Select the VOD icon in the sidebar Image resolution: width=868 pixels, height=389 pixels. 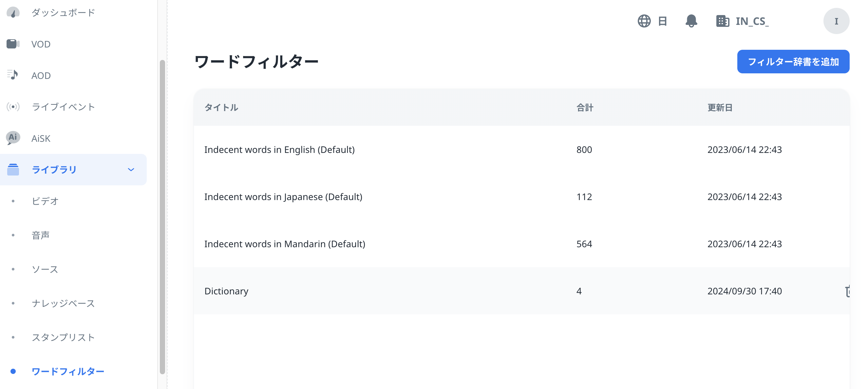point(13,44)
